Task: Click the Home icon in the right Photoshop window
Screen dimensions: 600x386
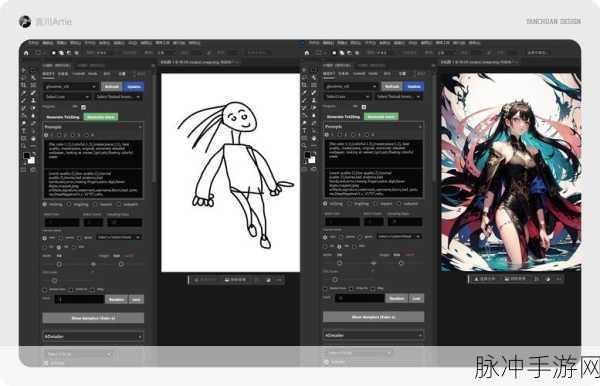Action: coord(307,53)
